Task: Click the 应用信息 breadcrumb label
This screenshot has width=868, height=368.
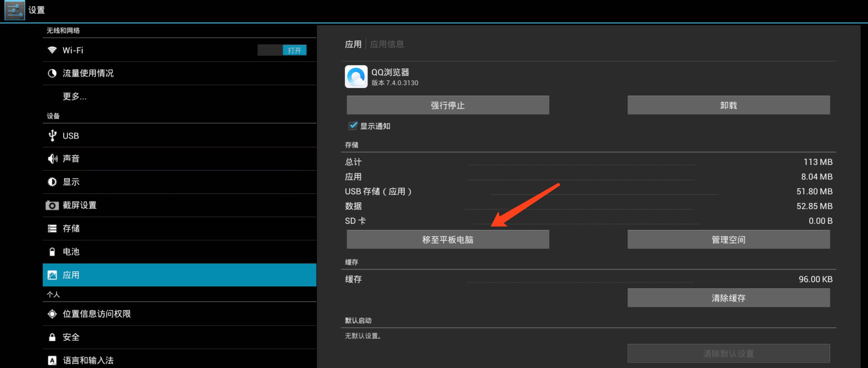Action: [387, 44]
